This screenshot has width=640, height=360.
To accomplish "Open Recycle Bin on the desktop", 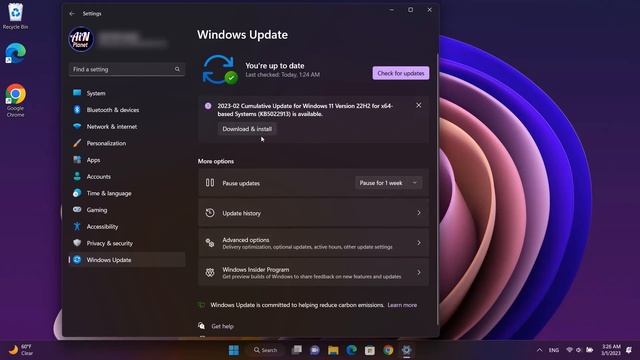I will 16,16.
